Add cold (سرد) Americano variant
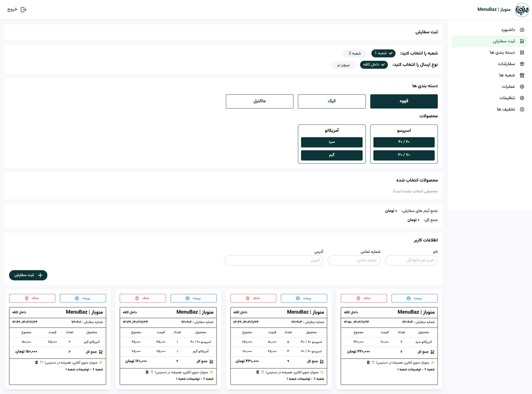Image resolution: width=532 pixels, height=394 pixels. [331, 142]
